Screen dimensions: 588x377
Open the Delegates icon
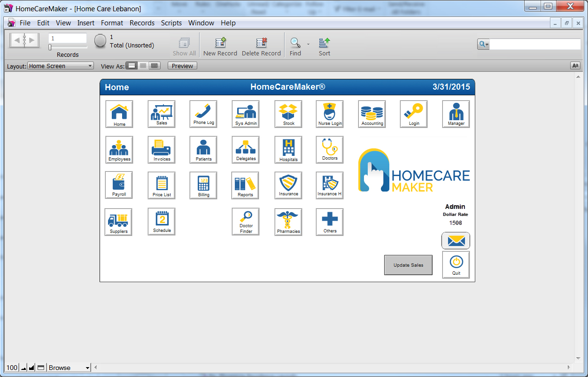click(246, 150)
